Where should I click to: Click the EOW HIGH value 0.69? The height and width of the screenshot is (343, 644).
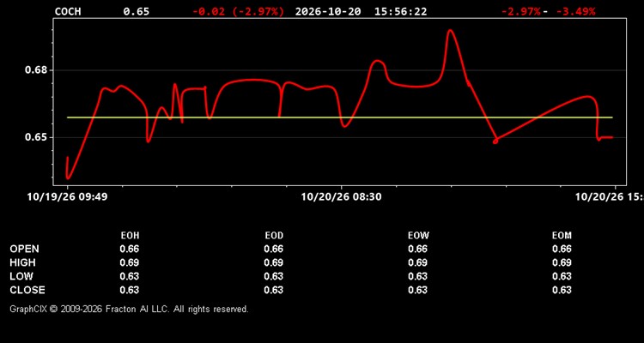pos(417,262)
